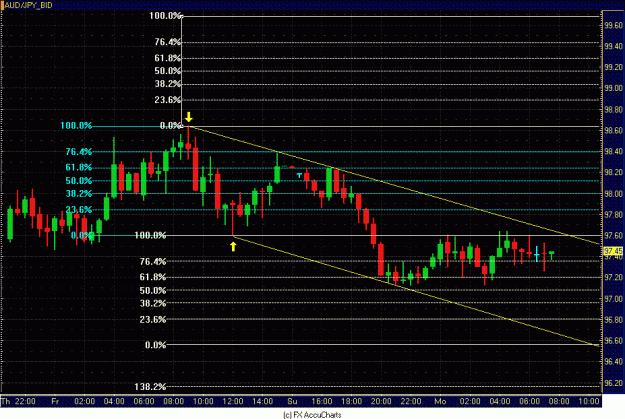Click the 18:00 time axis label
The width and height of the screenshot is (625, 419).
(x=351, y=401)
